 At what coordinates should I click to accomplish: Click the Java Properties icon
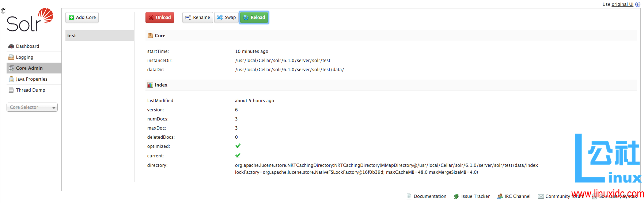coord(11,79)
